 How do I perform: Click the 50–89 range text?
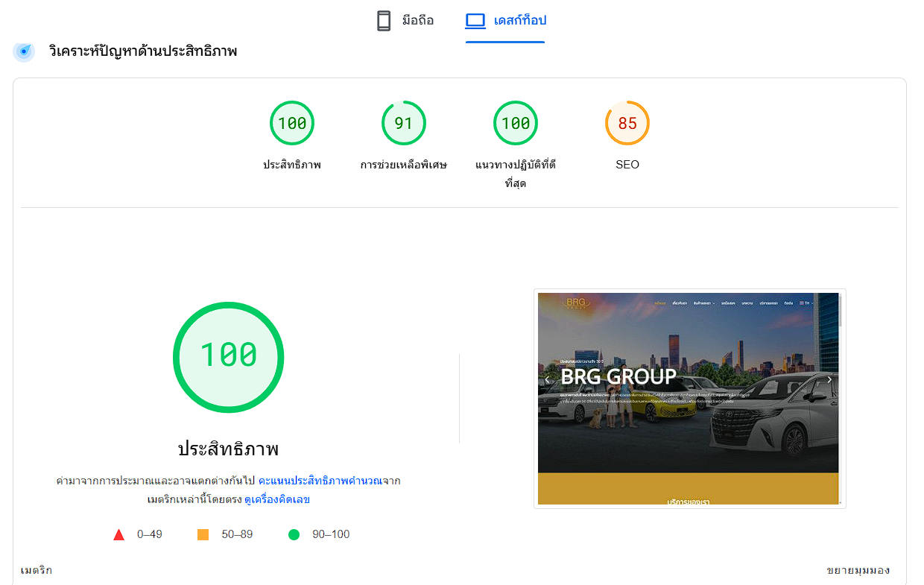[237, 534]
